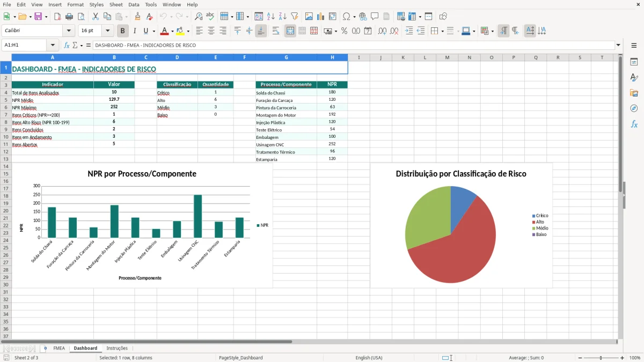Viewport: 644px width, 362px height.
Task: Open the Tools menu
Action: 151,4
